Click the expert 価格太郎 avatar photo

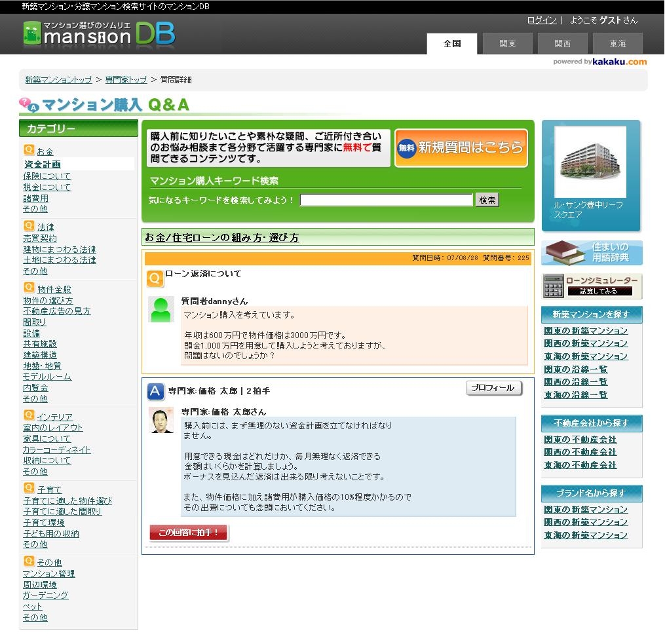coord(161,420)
